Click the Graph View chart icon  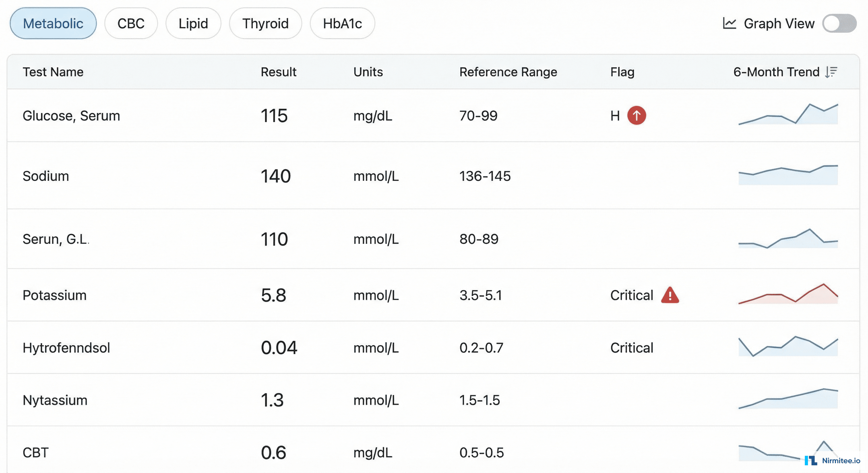point(731,23)
